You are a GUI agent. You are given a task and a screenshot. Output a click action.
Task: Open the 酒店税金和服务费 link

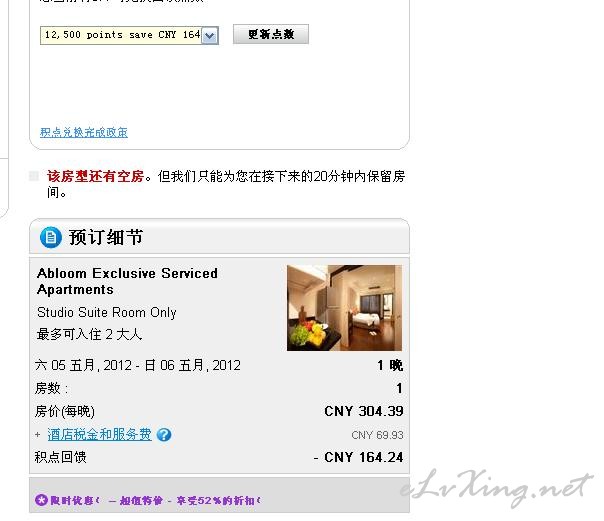click(x=99, y=434)
